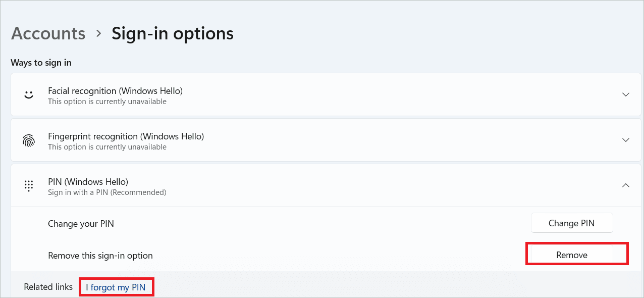Click the Ways to sign in heading
Viewport: 644px width, 298px height.
click(x=41, y=63)
